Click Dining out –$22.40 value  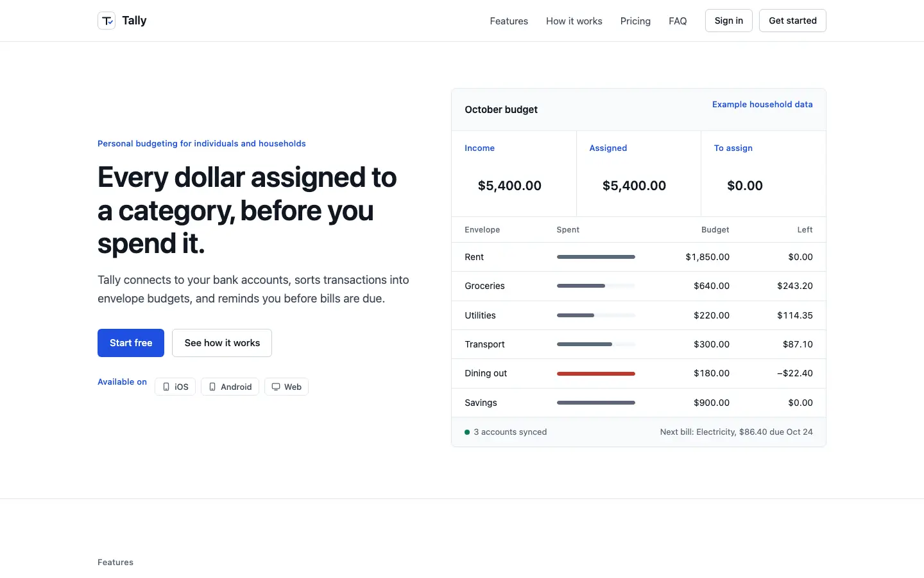[795, 373]
